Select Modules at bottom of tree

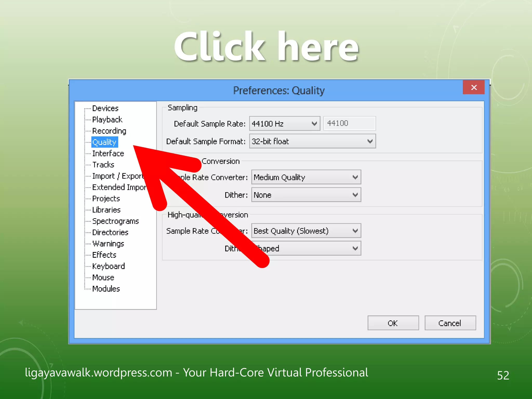tap(106, 289)
